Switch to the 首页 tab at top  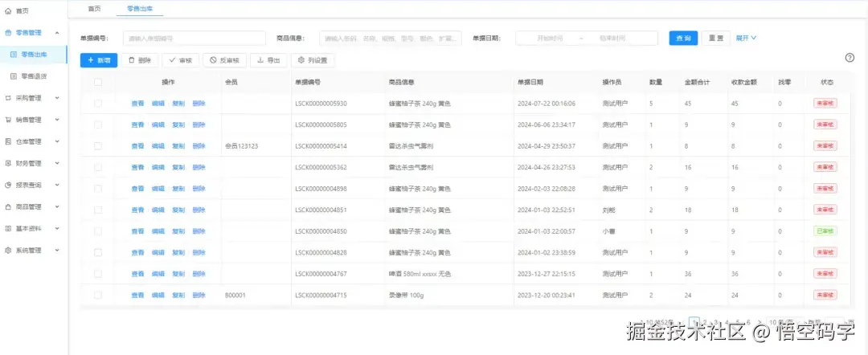pos(95,8)
